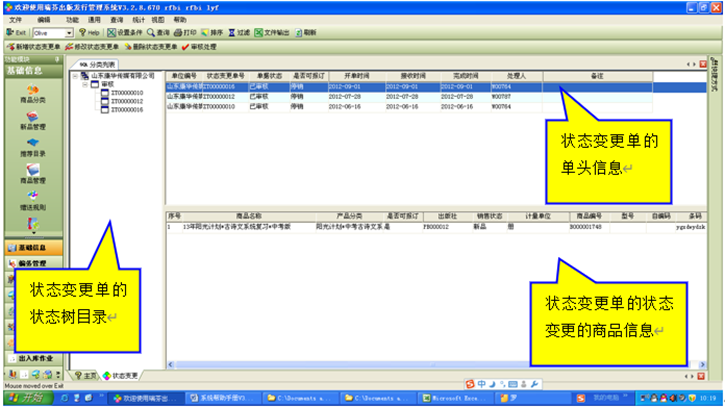This screenshot has width=725, height=407.
Task: Switch to the 主页 tab
Action: (86, 375)
